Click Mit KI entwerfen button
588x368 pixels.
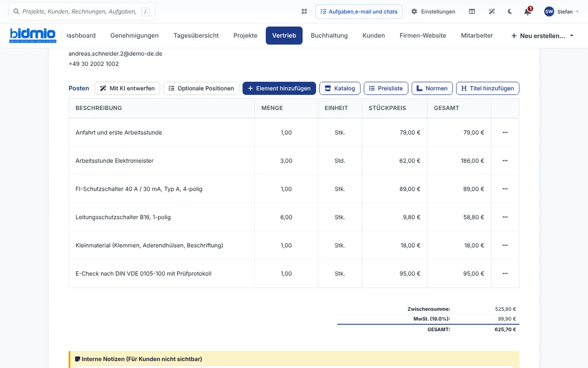[127, 88]
